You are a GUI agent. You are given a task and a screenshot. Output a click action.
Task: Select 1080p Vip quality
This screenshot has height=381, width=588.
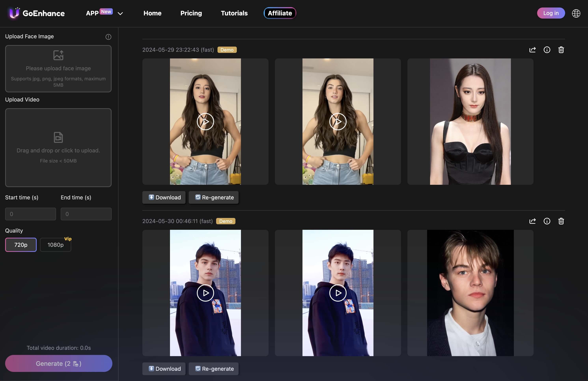[56, 245]
